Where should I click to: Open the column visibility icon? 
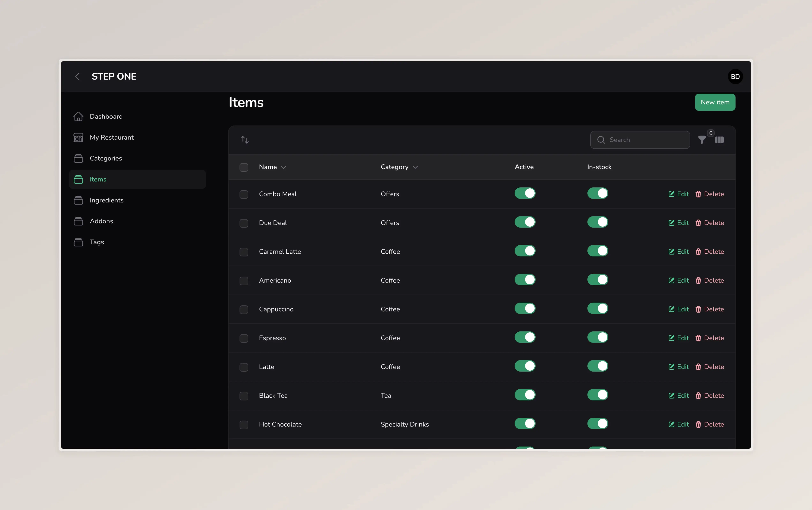[719, 140]
